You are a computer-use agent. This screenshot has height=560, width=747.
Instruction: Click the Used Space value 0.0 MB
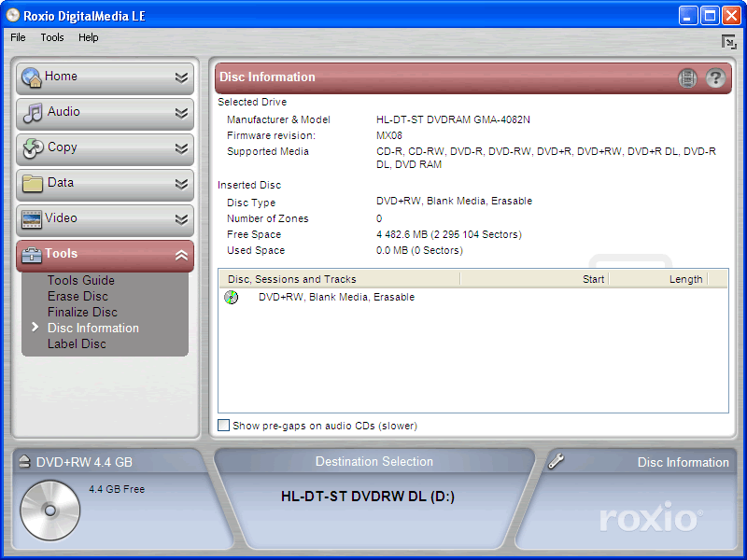(419, 250)
